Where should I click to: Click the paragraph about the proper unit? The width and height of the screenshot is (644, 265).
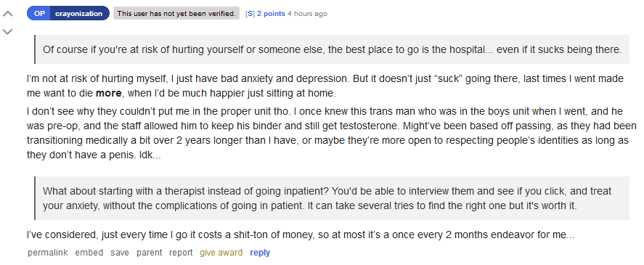pos(332,133)
